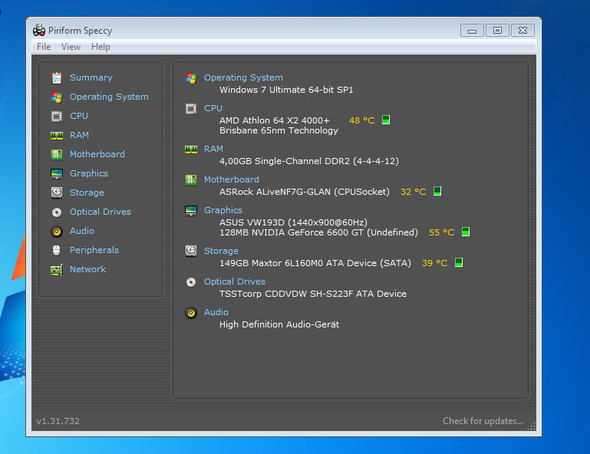Viewport: 590px width, 454px height.
Task: Select Graphics in the sidebar list
Action: coord(89,173)
